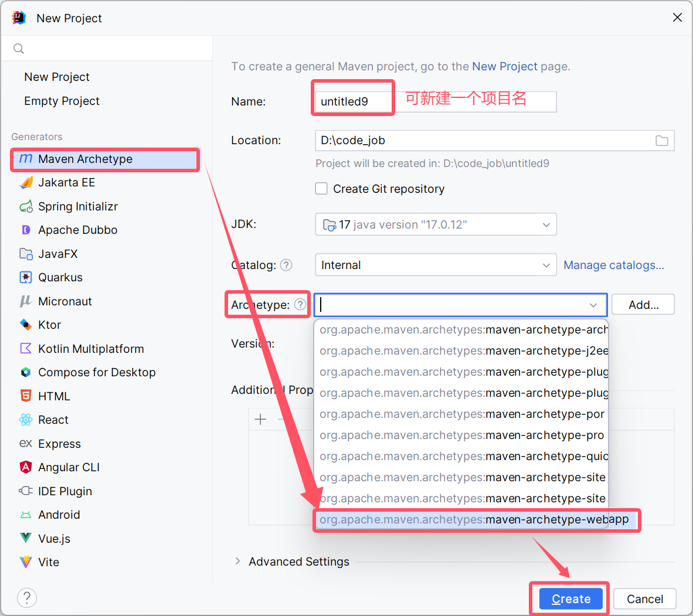Click the Name field with untitled9
Viewport: 693px width, 616px height.
(x=436, y=101)
